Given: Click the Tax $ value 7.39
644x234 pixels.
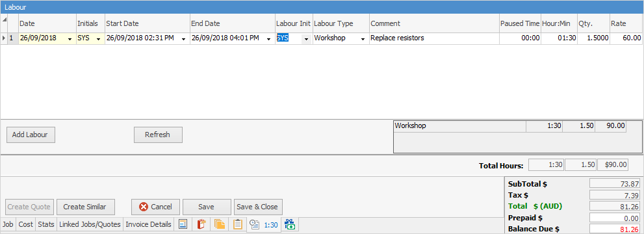Looking at the screenshot, I should 615,194.
